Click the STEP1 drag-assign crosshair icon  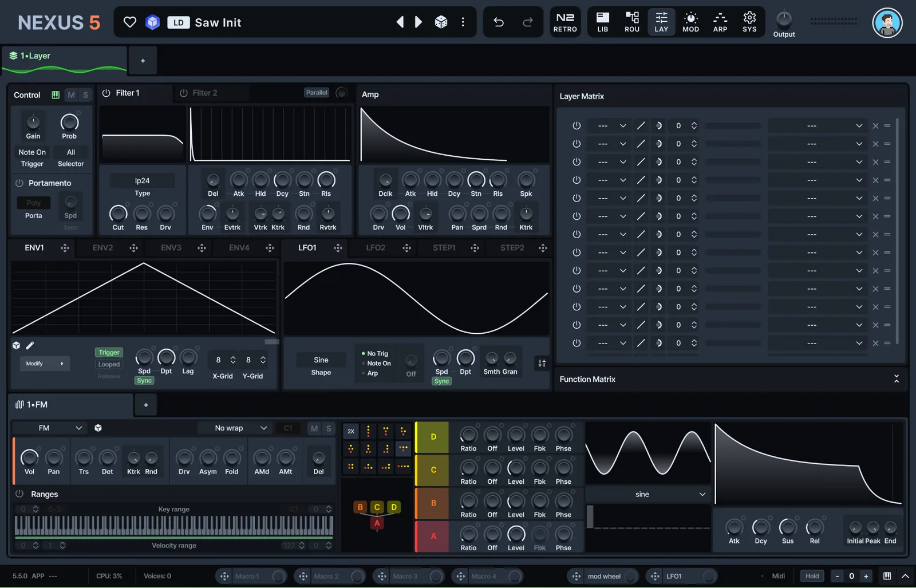475,248
